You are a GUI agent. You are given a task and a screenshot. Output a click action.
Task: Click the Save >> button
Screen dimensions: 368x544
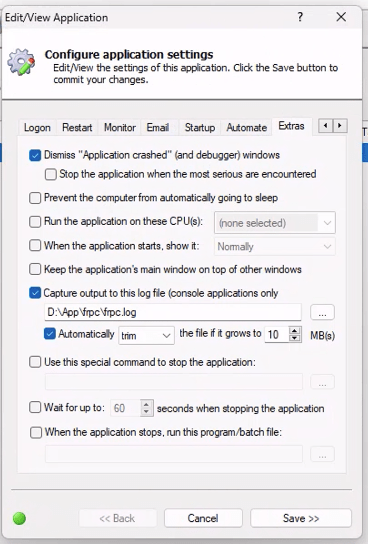coord(301,518)
